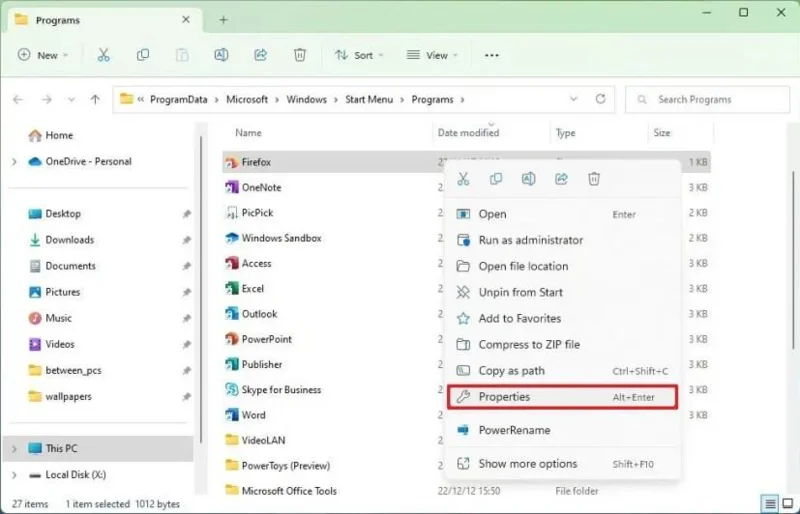Expand the address bar history dropdown

pos(573,99)
